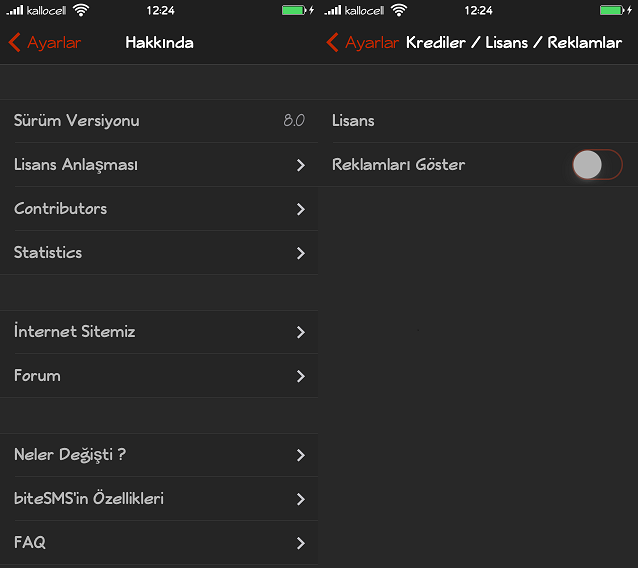Go back via left Ayarlar label
Screen dimensions: 638x568
54,43
